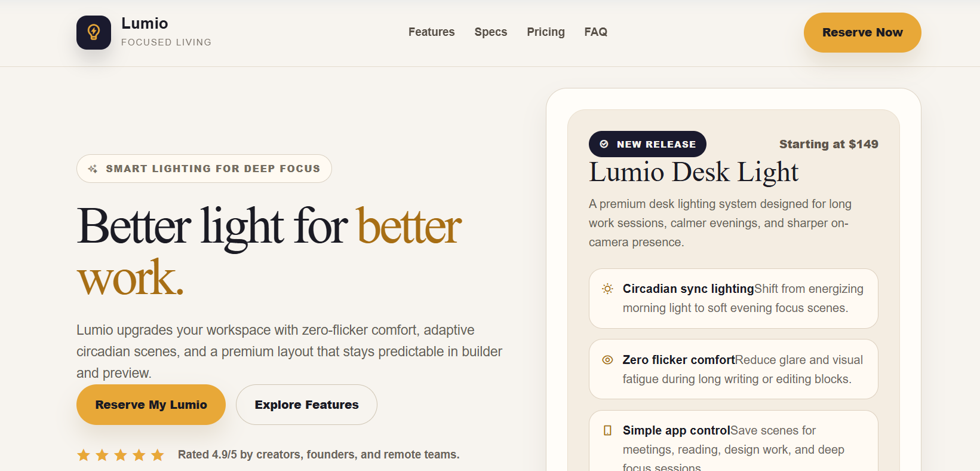Go to the Specs nav item
The image size is (980, 471).
(490, 32)
